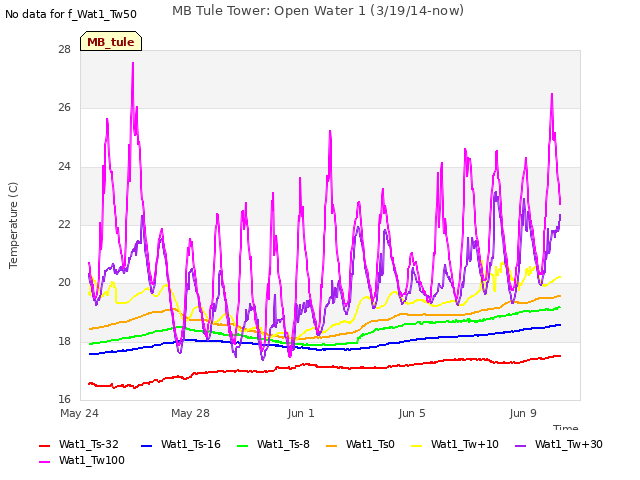The width and height of the screenshot is (640, 480).
Task: Click the y-axis value 20
Action: pyautogui.click(x=64, y=282)
